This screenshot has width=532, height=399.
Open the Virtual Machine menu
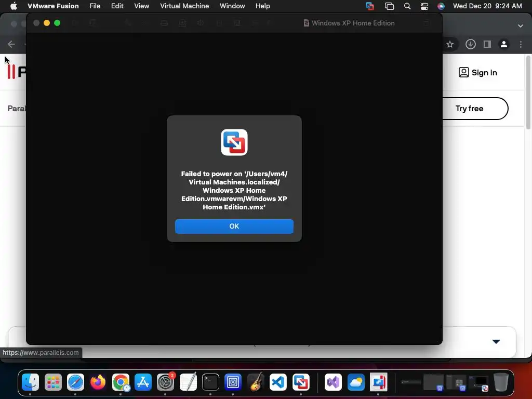pos(184,6)
